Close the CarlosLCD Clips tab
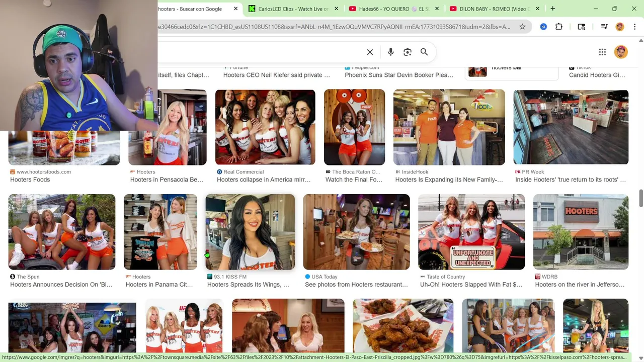Viewport: 644px width, 362px height. coord(336,9)
